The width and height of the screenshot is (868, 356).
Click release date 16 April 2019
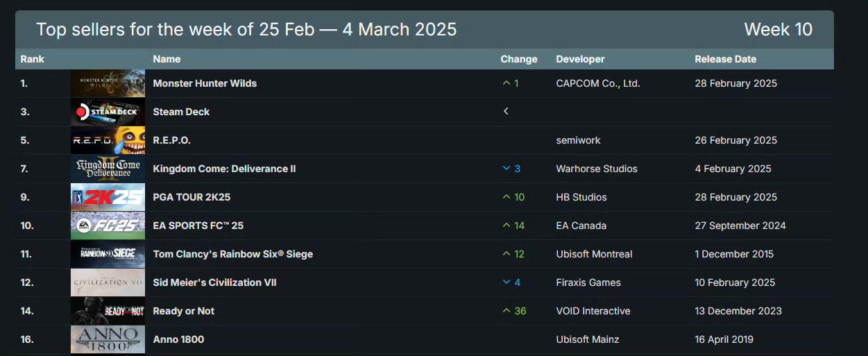[x=724, y=339]
